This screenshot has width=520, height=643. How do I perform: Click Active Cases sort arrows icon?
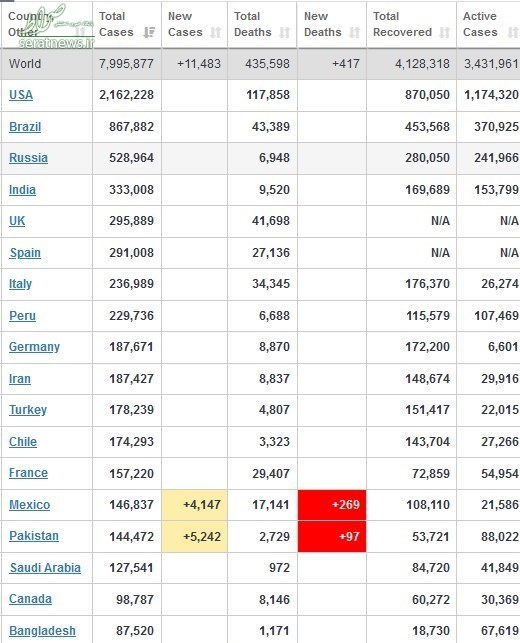(513, 32)
